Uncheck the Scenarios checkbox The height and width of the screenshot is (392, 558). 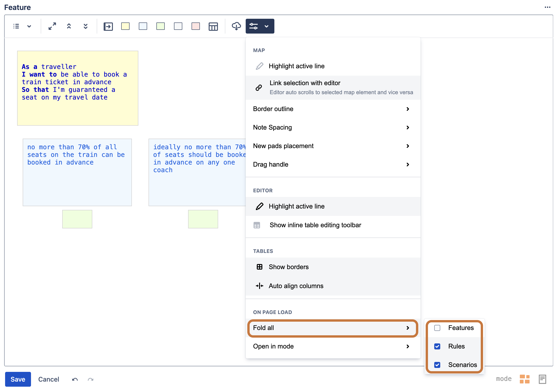[x=437, y=365]
